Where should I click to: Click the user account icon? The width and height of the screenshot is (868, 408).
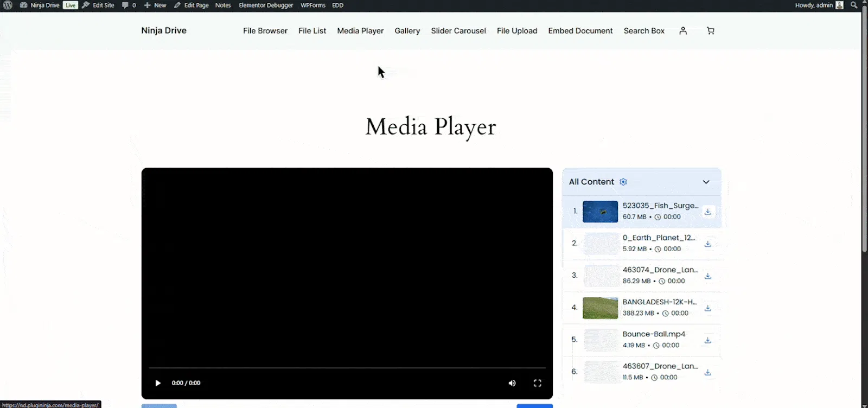[x=683, y=31]
